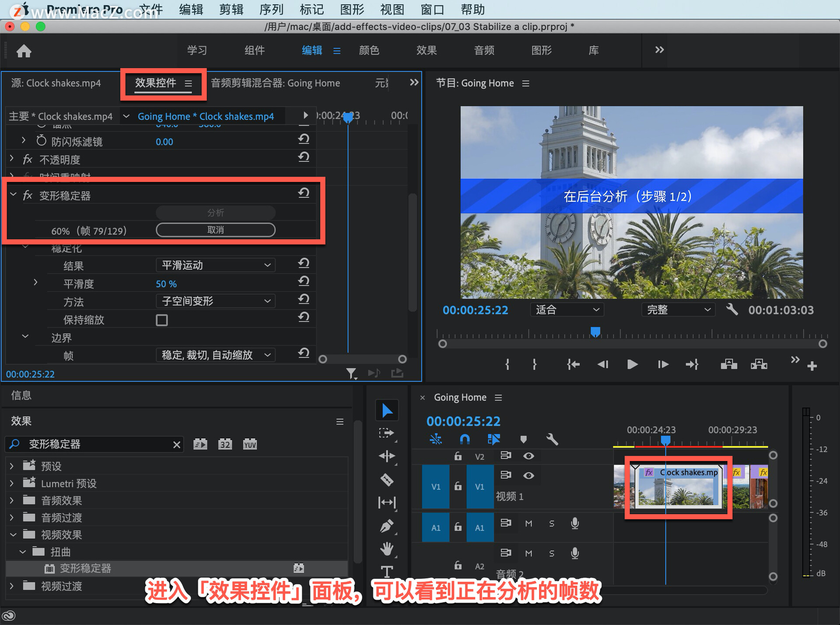
Task: Enable the 保持缩放 checkbox
Action: (x=162, y=320)
